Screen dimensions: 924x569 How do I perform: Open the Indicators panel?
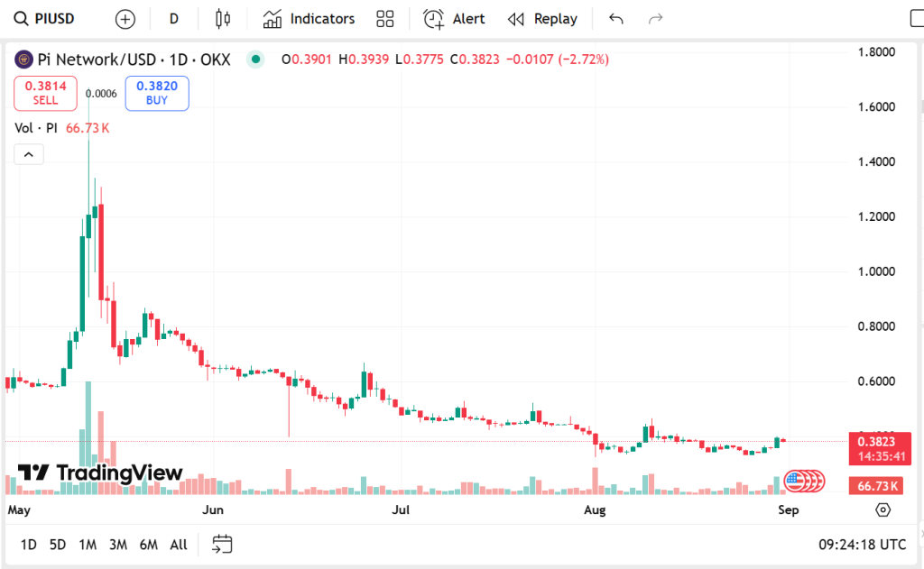pos(309,19)
